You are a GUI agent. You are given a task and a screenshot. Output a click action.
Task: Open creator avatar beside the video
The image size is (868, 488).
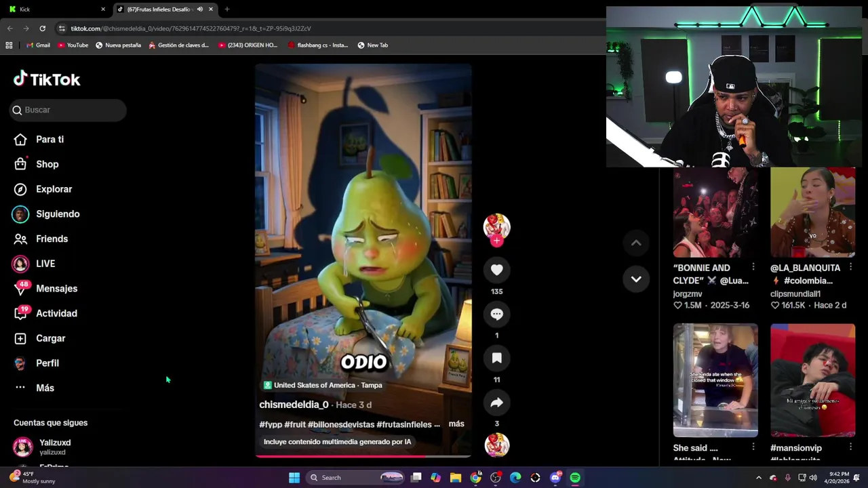coord(496,227)
